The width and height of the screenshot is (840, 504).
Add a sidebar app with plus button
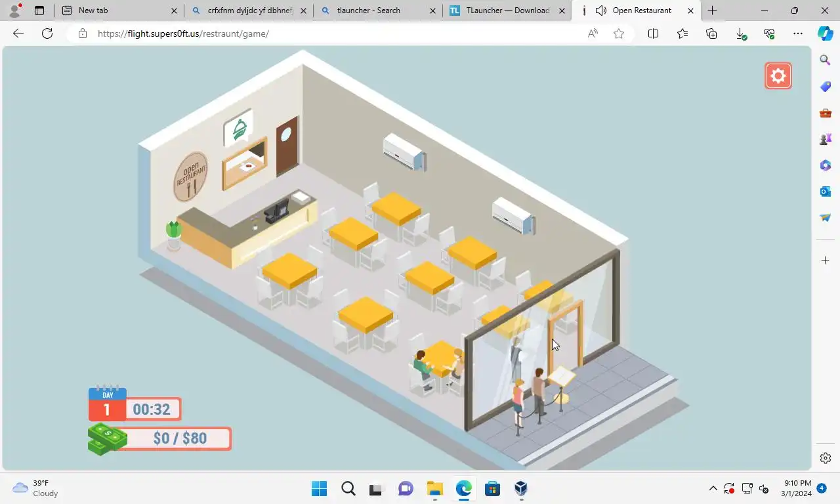tap(826, 261)
